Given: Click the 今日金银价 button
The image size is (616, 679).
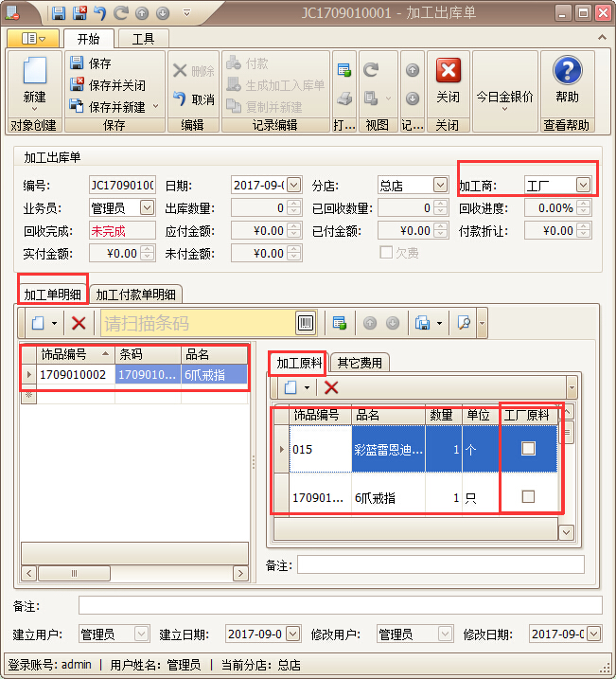Looking at the screenshot, I should pyautogui.click(x=504, y=97).
